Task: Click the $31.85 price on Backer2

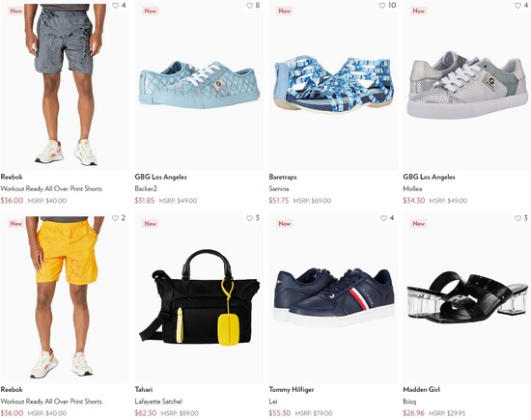Action: [145, 200]
